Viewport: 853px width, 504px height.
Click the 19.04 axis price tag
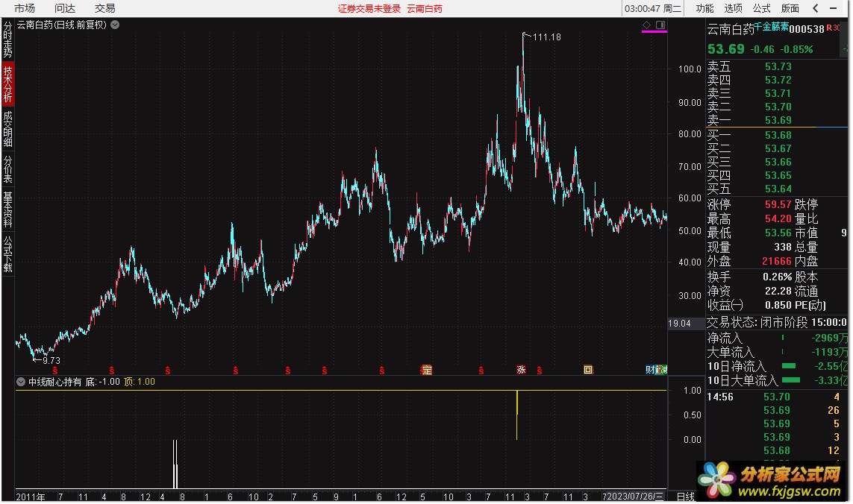pos(679,323)
